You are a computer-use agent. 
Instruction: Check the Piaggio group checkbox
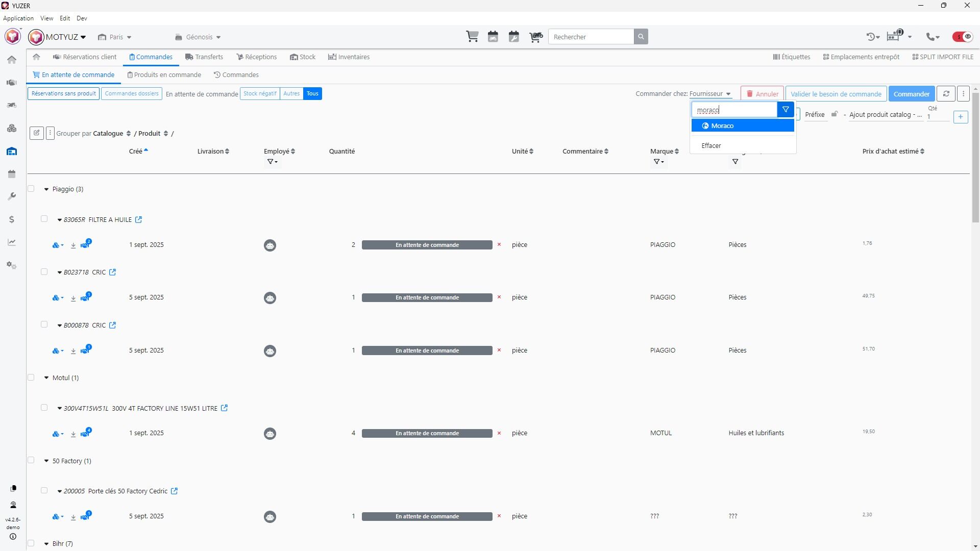click(x=31, y=189)
